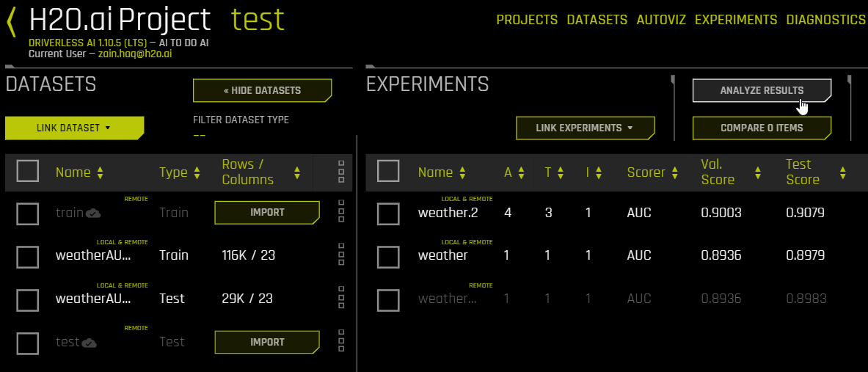
Task: Sort experiments by Name
Action: (462, 172)
